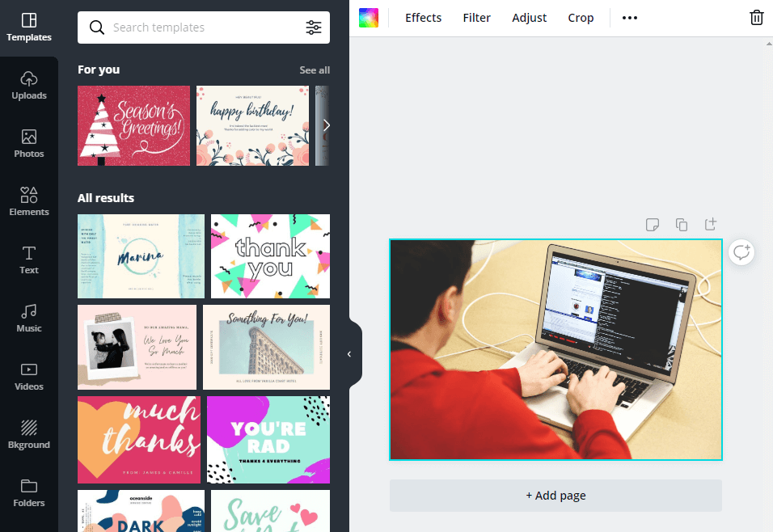Open the Bkground panel
Image resolution: width=773 pixels, height=532 pixels.
[x=29, y=434]
